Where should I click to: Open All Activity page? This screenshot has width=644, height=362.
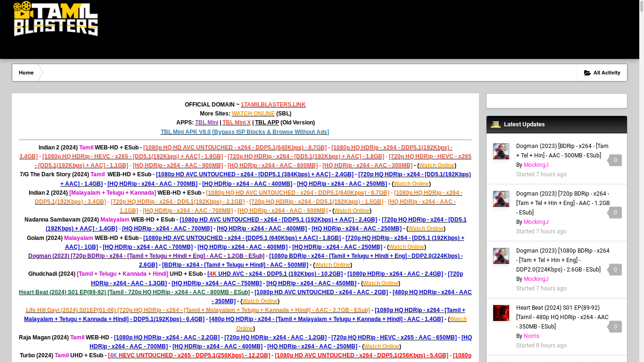[602, 73]
